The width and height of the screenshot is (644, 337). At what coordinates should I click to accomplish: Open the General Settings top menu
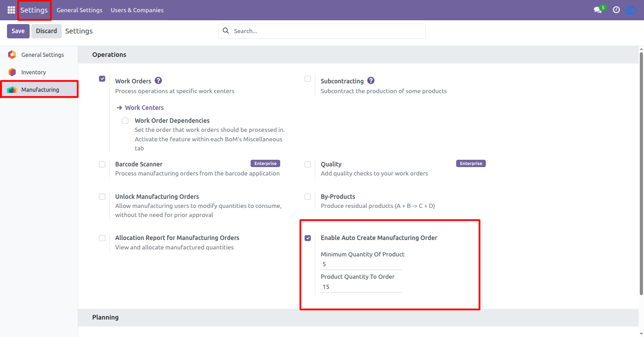click(79, 10)
